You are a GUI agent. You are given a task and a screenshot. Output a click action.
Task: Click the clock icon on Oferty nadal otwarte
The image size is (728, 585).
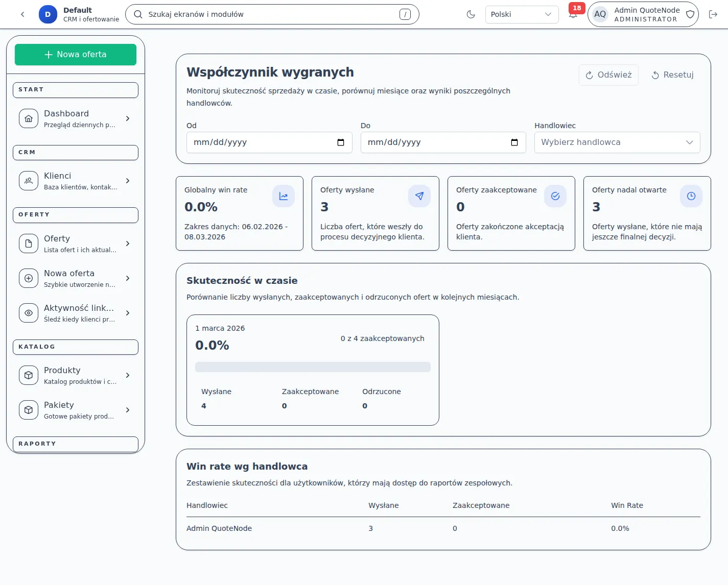click(691, 196)
